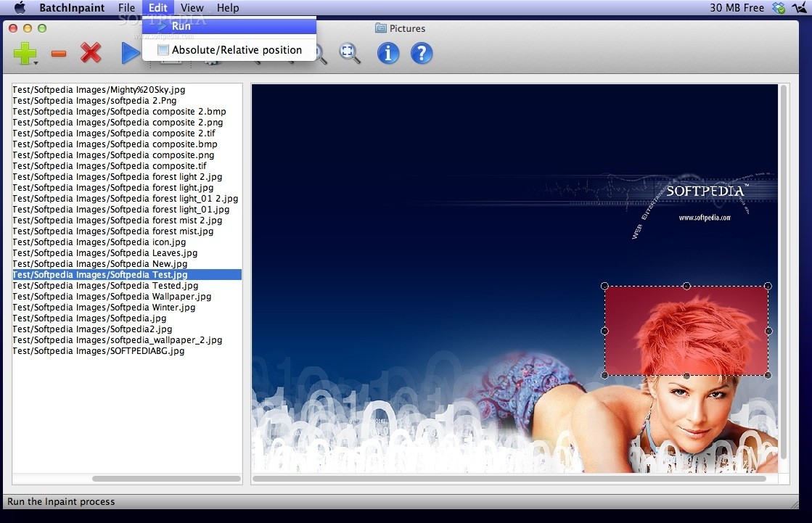
Task: Open the View menu
Action: 192,8
